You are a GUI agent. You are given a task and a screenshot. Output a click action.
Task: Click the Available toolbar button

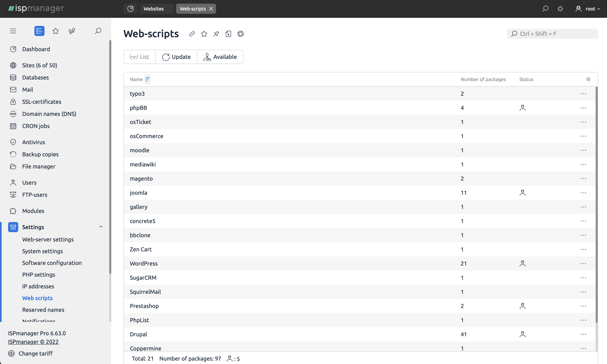tap(220, 57)
